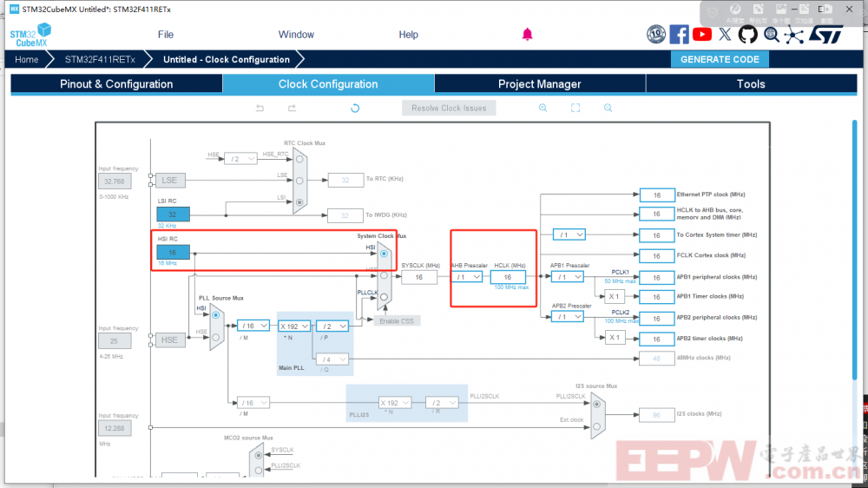Image resolution: width=868 pixels, height=488 pixels.
Task: Zoom in on the clock diagram
Action: coord(543,108)
